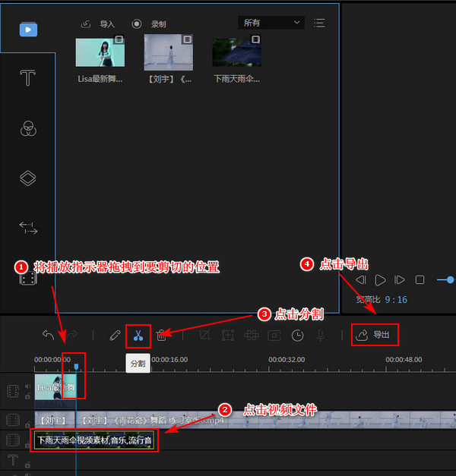The image size is (456, 476).
Task: Select the 下雨天雨伞 video thumbnail
Action: pos(237,52)
